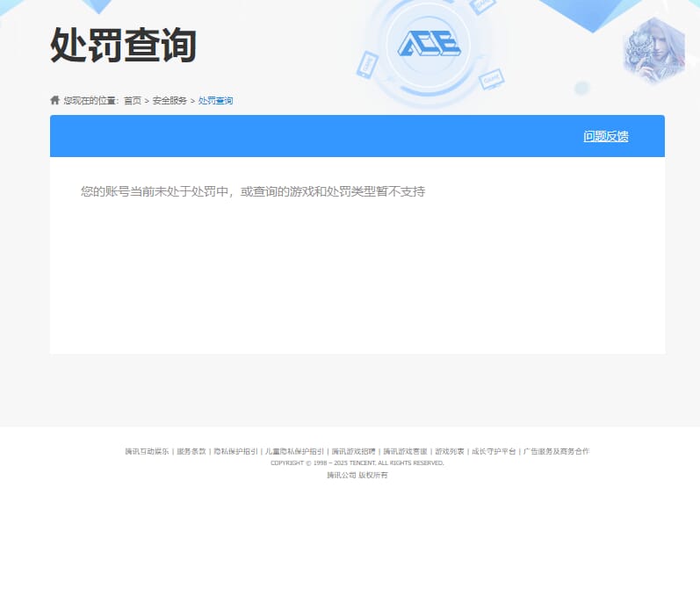Click 处罚查询 breadcrumb link
The height and width of the screenshot is (595, 700).
216,101
